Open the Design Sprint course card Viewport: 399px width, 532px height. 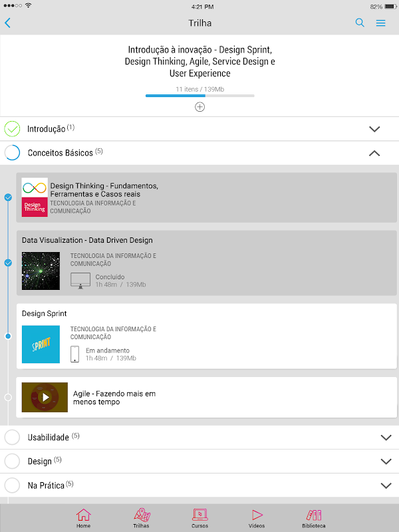click(x=206, y=336)
